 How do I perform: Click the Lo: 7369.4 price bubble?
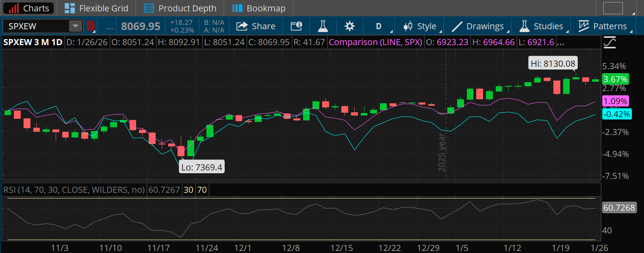(202, 167)
